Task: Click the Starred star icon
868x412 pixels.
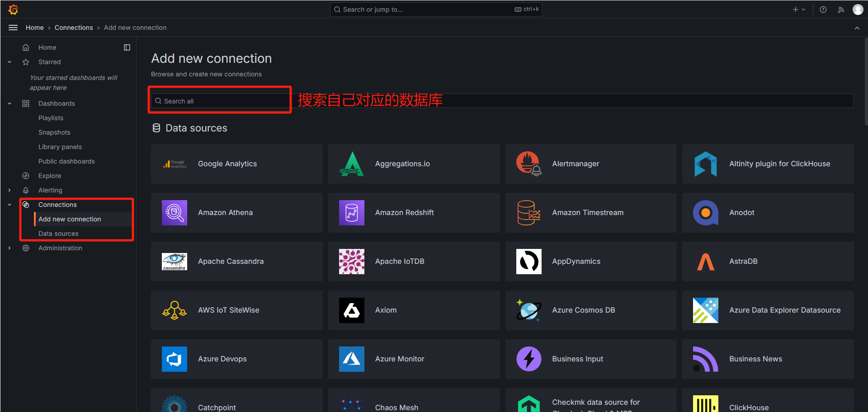Action: [26, 62]
